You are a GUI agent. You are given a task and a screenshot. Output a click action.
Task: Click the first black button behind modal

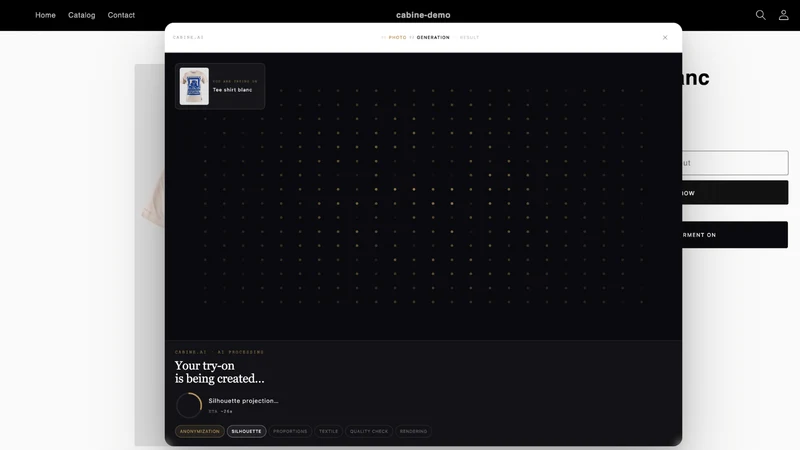click(x=735, y=192)
